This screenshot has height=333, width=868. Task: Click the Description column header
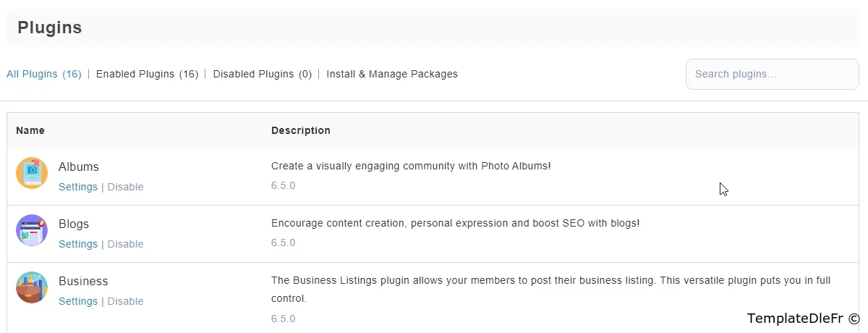point(301,130)
